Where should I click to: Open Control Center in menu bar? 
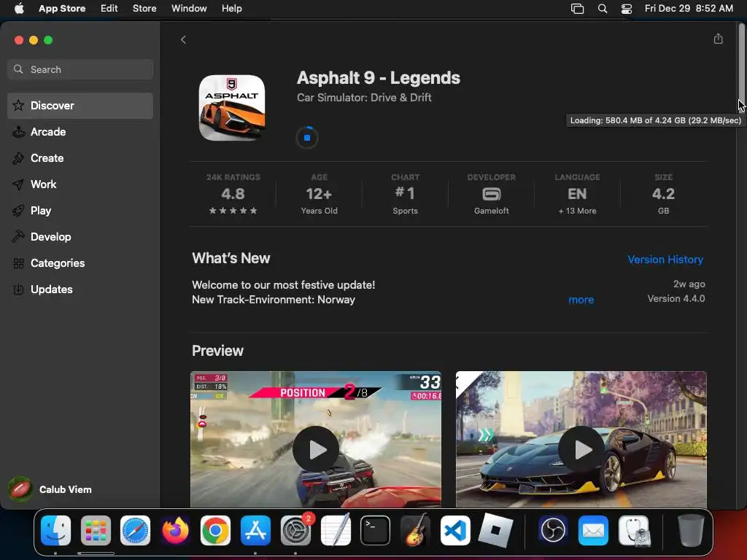627,9
